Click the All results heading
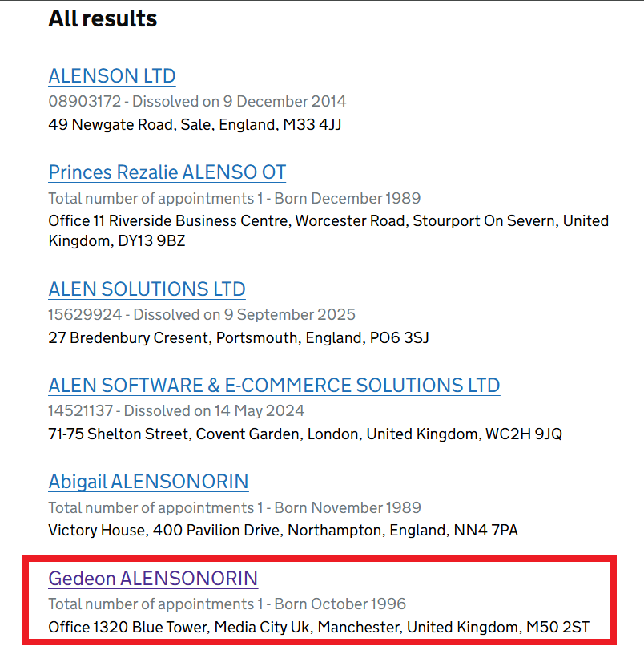This screenshot has width=644, height=646. coord(103,18)
